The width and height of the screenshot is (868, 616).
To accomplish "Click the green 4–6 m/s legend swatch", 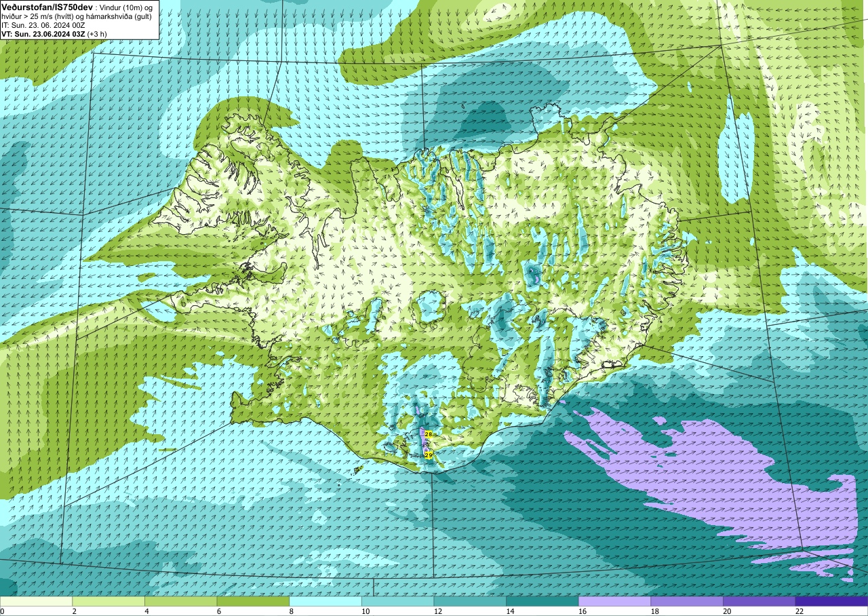I will click(181, 601).
